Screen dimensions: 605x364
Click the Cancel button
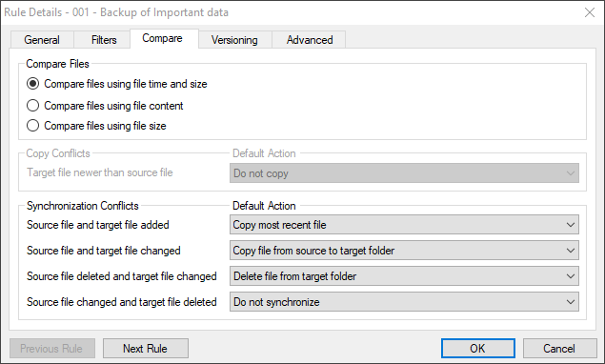tap(559, 349)
